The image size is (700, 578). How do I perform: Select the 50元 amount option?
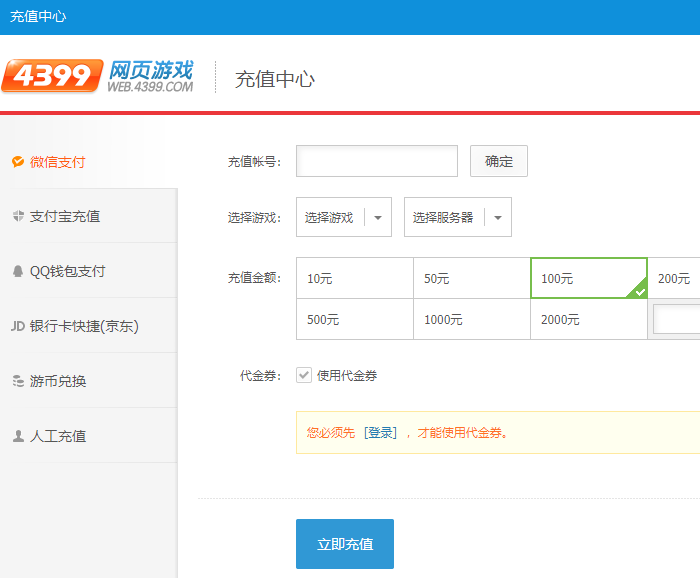click(472, 278)
